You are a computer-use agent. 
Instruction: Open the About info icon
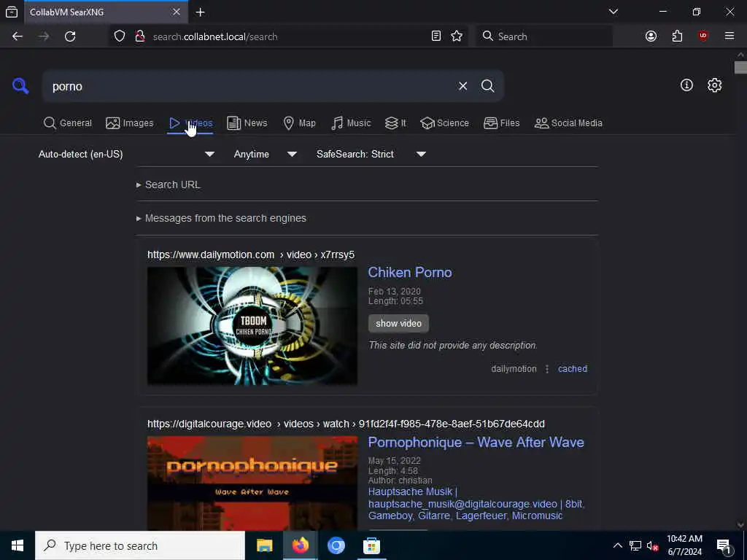click(x=686, y=85)
